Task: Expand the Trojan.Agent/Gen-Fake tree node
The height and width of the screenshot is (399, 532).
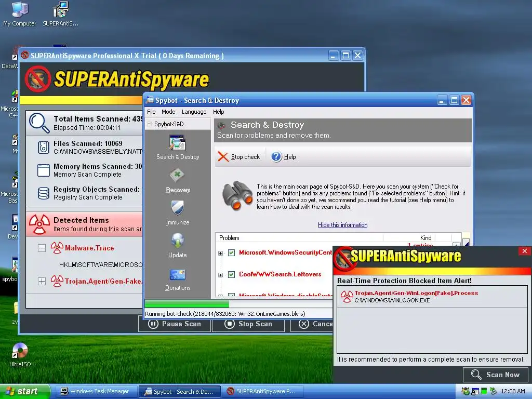Action: [42, 281]
